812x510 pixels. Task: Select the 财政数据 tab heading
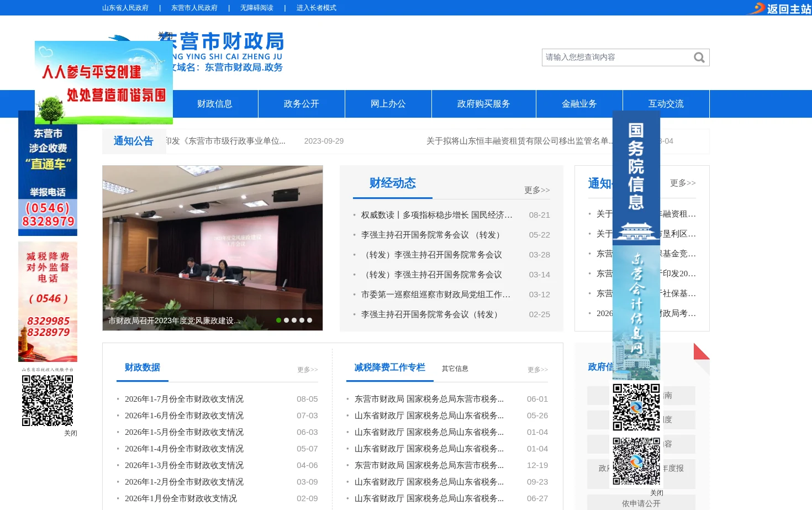pyautogui.click(x=143, y=367)
